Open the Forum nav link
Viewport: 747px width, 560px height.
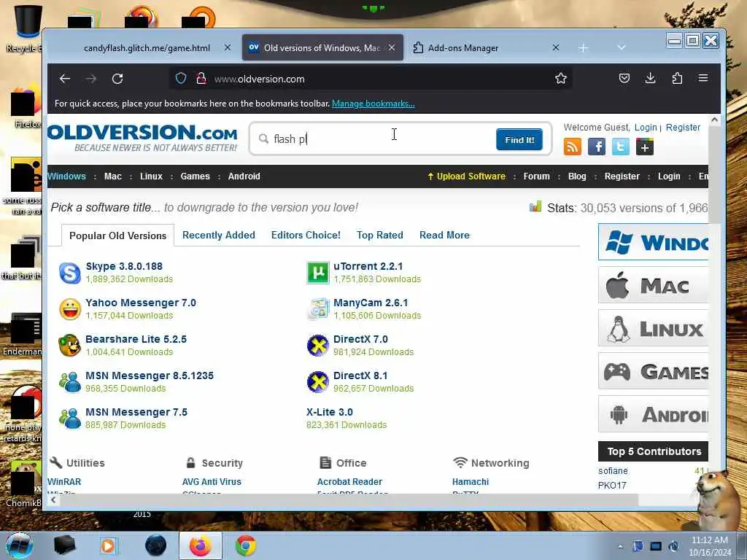click(536, 176)
